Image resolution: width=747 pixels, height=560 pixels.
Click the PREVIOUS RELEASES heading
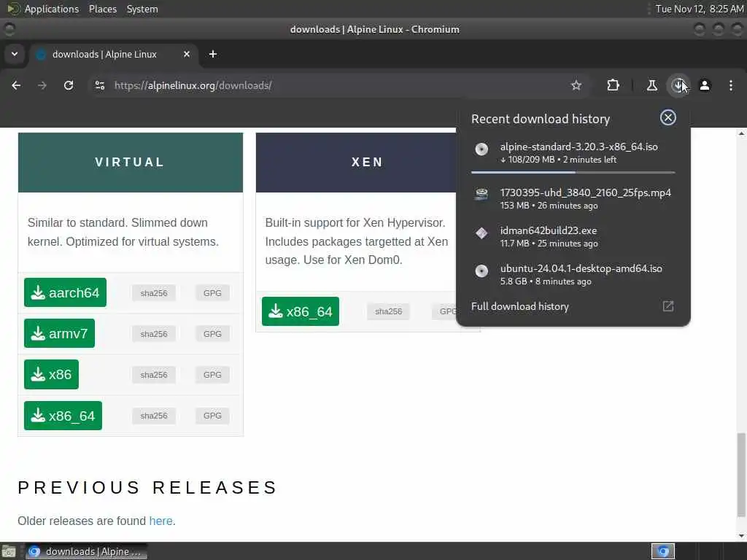147,488
